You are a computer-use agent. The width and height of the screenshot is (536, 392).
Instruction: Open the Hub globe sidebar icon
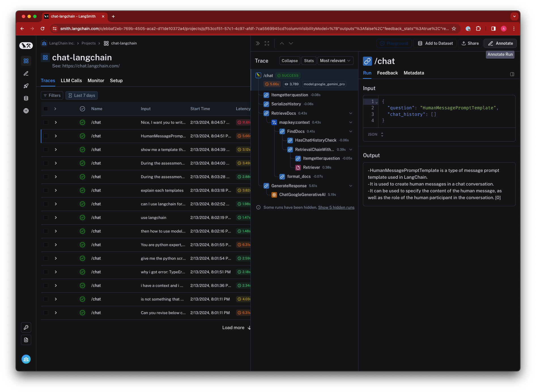(26, 111)
